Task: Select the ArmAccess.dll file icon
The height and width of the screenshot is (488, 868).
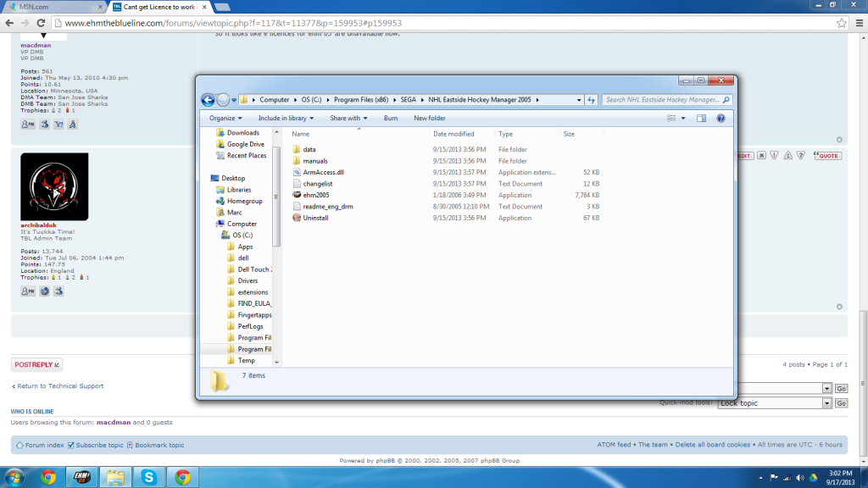Action: click(x=297, y=172)
